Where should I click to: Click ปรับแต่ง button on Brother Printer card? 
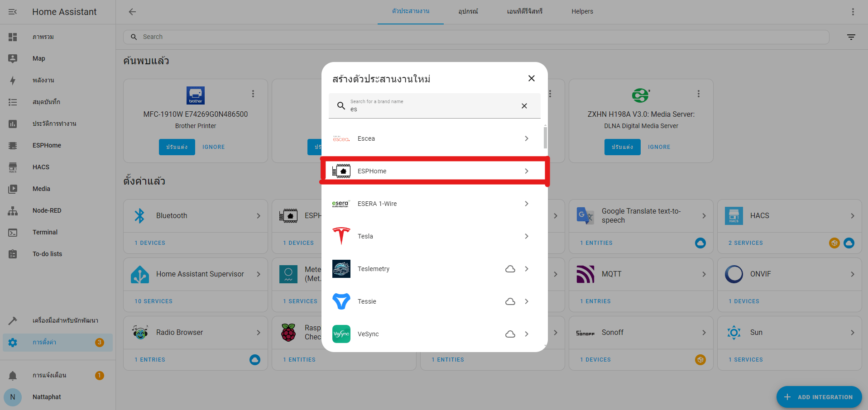click(x=177, y=147)
